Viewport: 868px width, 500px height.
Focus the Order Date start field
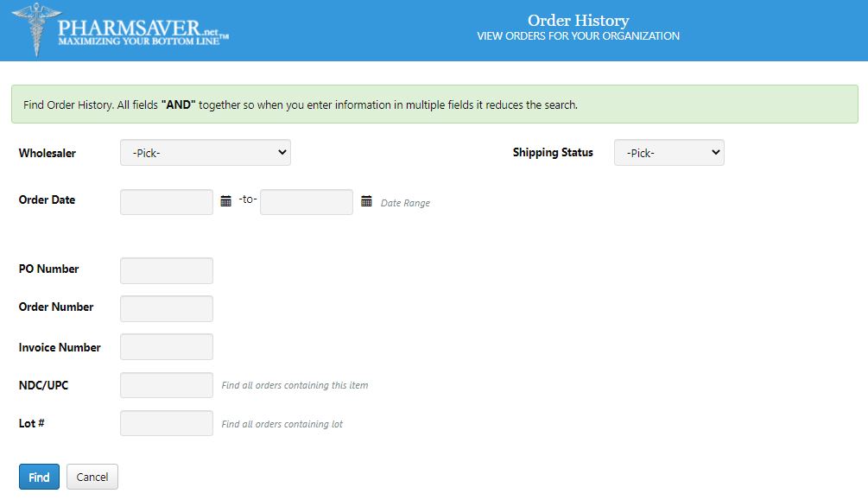tap(167, 202)
